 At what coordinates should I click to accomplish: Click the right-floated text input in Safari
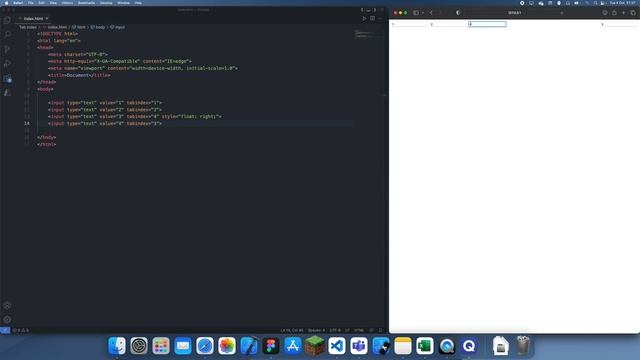coord(619,24)
